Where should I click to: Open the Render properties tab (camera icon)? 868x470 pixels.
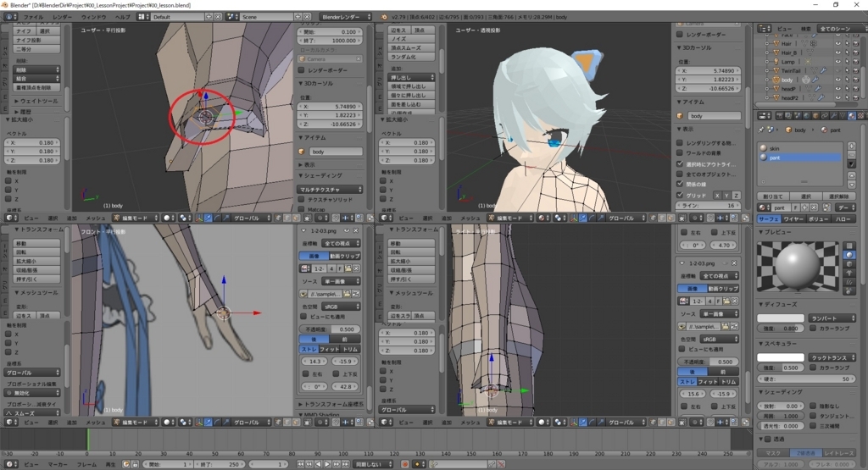coord(780,115)
